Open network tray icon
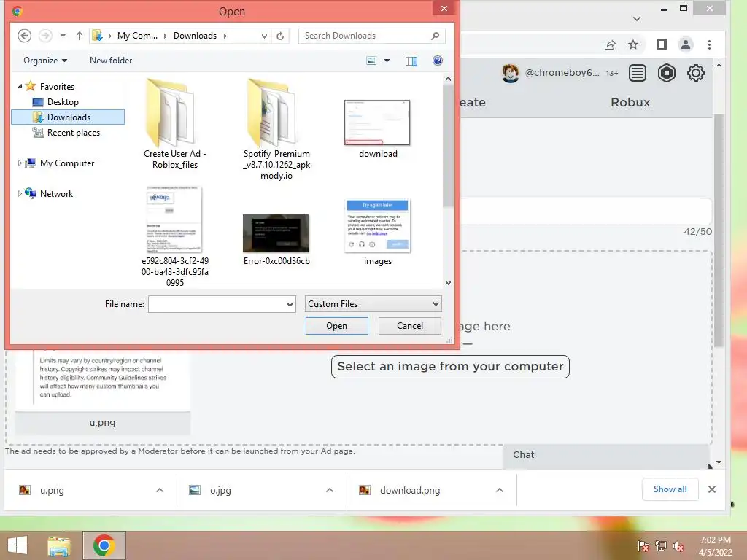747x560 pixels. [x=661, y=546]
